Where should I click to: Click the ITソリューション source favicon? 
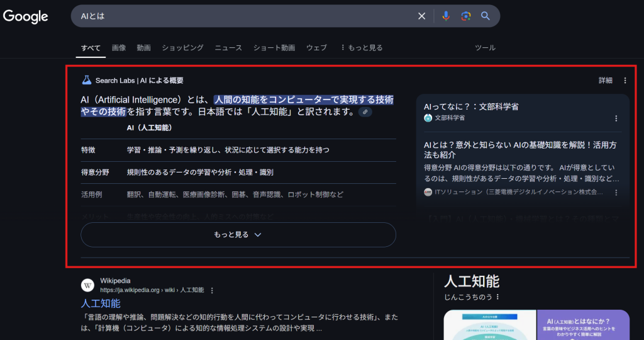pyautogui.click(x=428, y=192)
